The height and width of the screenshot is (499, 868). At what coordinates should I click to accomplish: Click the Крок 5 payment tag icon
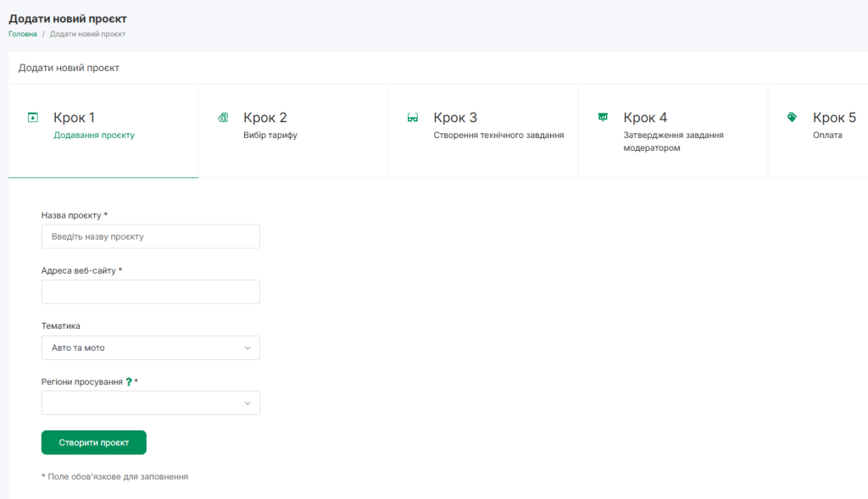click(792, 117)
